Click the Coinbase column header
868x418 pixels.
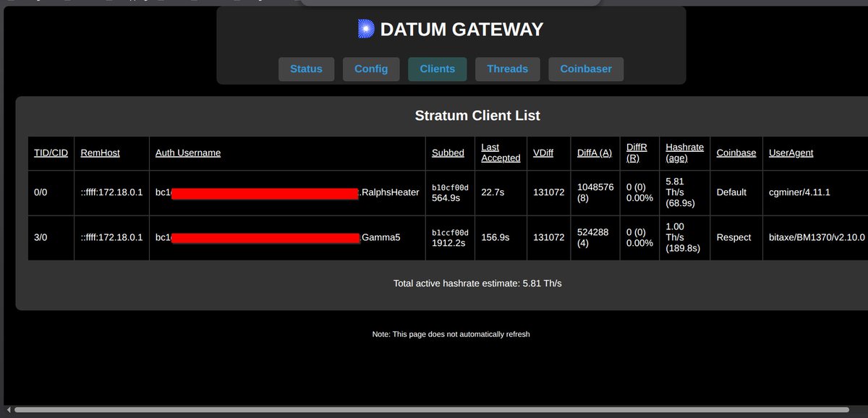[736, 153]
